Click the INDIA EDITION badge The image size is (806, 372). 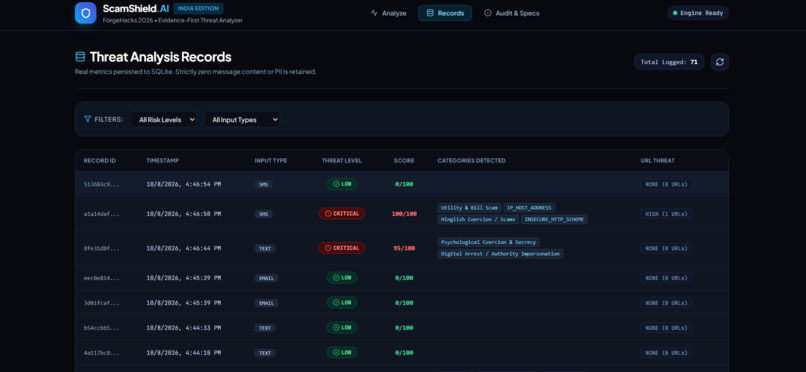[x=198, y=8]
